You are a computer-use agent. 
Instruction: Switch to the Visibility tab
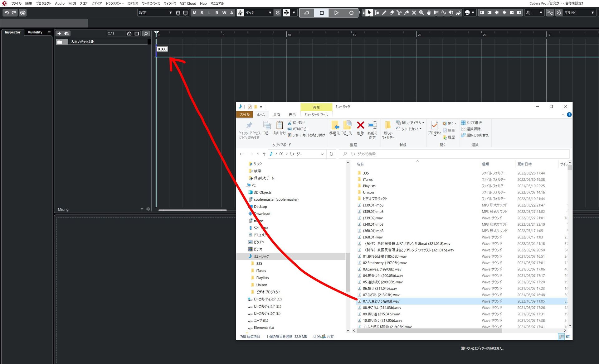click(35, 32)
